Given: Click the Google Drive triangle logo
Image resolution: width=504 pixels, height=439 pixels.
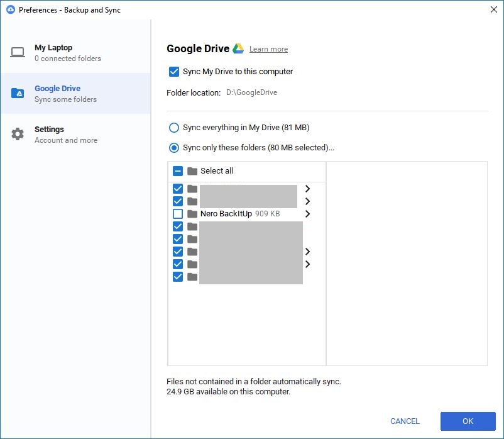Looking at the screenshot, I should (x=238, y=48).
